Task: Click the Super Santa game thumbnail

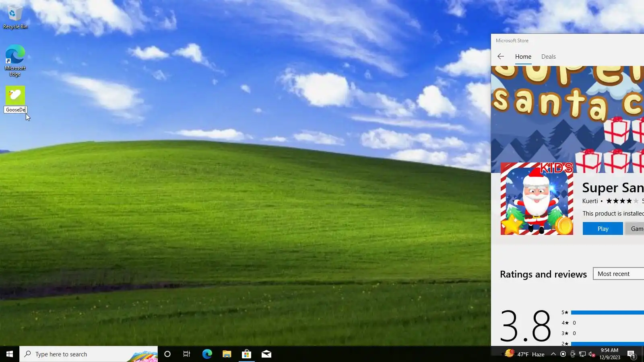Action: [x=537, y=199]
